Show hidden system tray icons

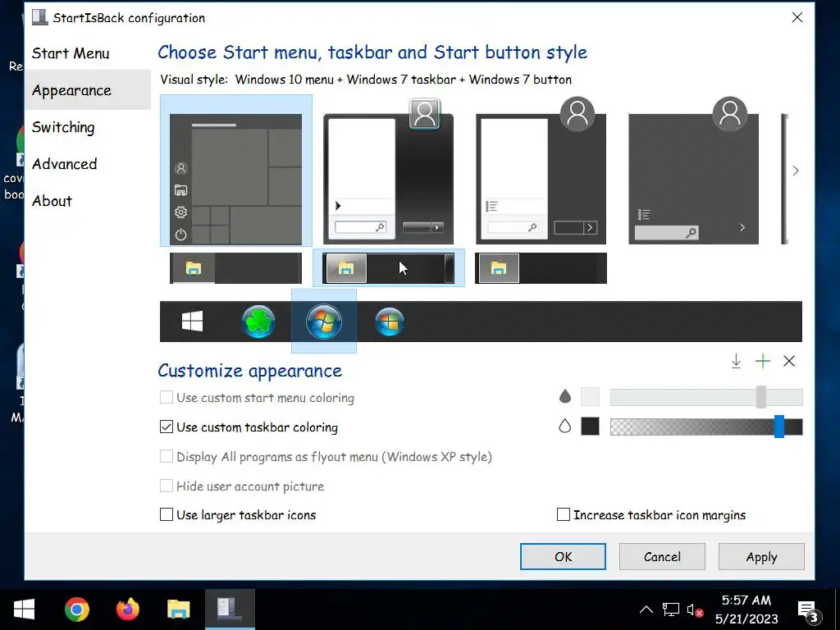click(646, 609)
